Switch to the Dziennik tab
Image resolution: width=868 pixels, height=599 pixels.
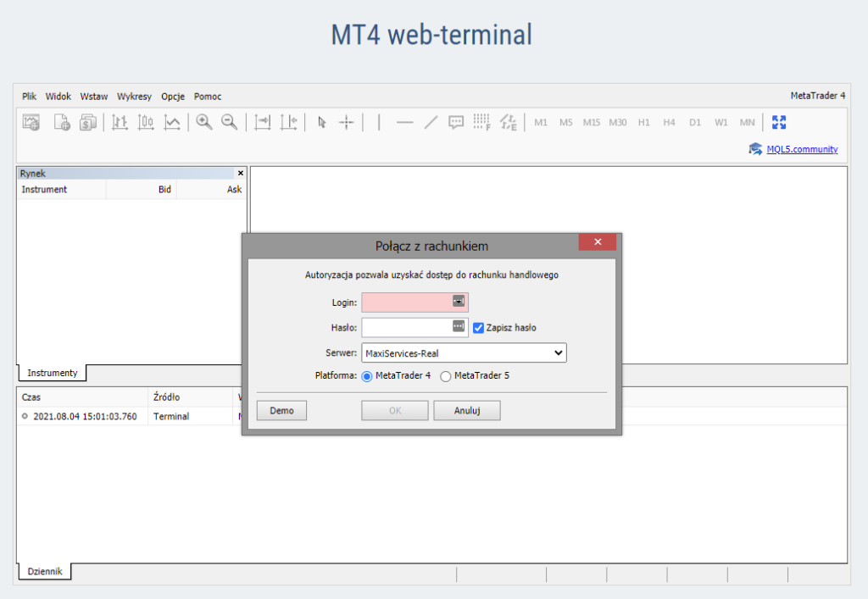(x=45, y=571)
